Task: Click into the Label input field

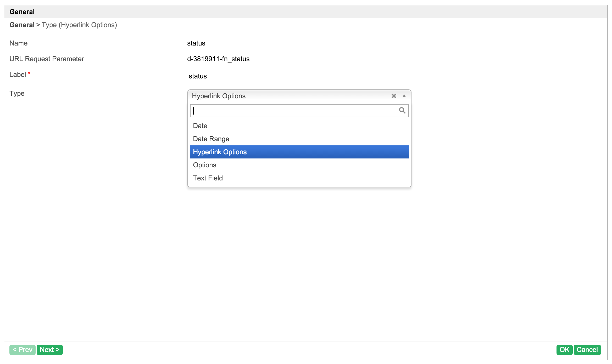Action: pyautogui.click(x=282, y=76)
